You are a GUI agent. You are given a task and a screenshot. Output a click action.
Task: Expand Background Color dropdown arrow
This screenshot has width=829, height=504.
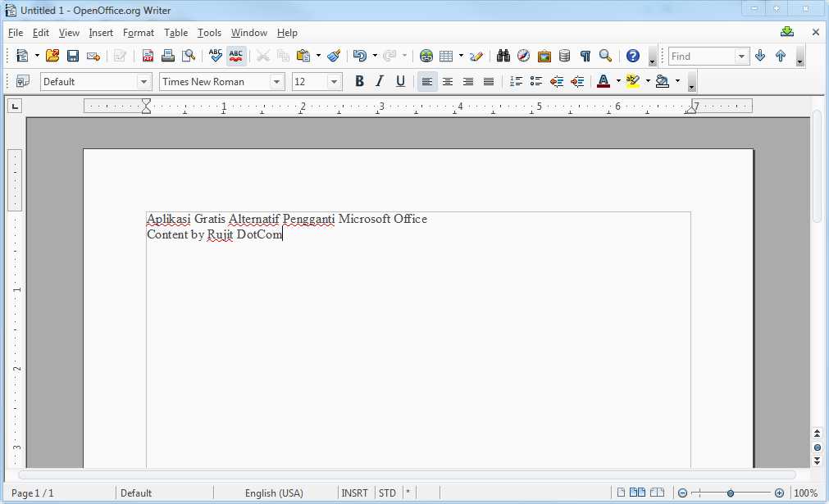click(678, 81)
